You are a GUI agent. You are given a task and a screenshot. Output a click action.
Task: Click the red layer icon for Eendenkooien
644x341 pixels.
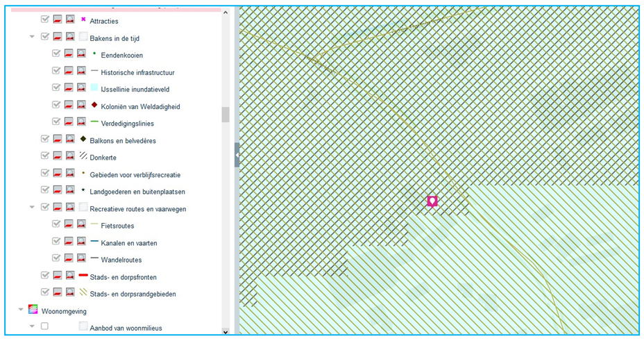(x=69, y=53)
